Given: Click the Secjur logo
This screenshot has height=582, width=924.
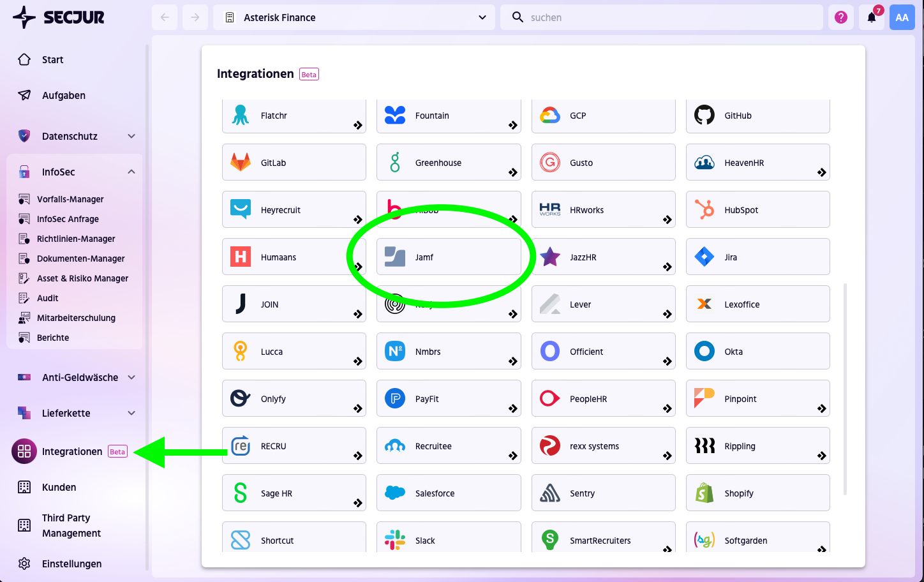Looking at the screenshot, I should point(59,17).
